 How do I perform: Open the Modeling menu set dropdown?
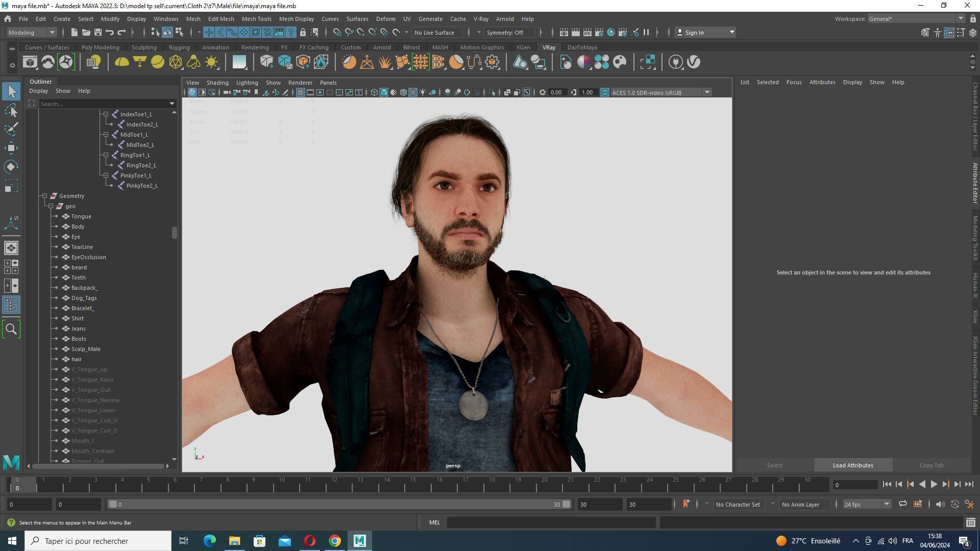click(32, 32)
